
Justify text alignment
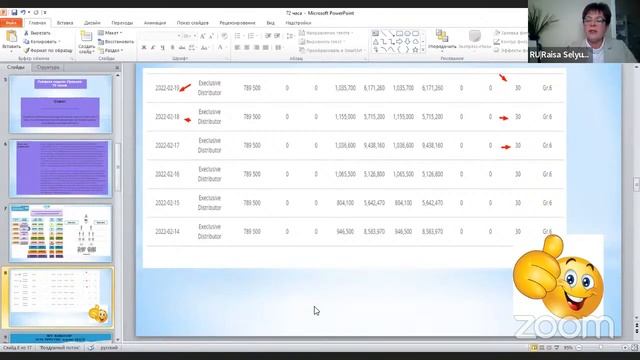click(x=266, y=48)
